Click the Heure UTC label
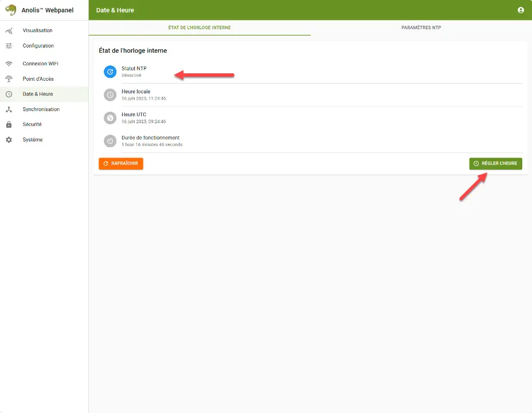Image resolution: width=532 pixels, height=413 pixels. [x=134, y=115]
